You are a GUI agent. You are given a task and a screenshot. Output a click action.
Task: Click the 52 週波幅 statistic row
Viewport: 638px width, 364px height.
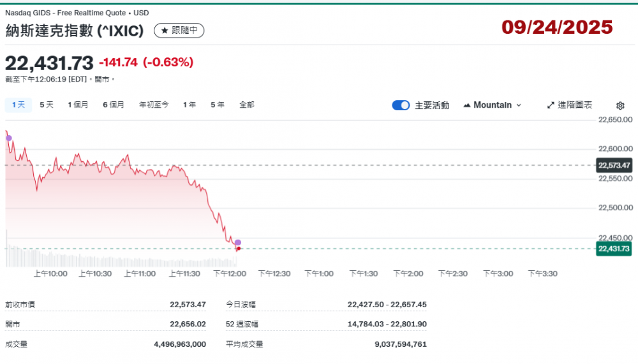coord(327,324)
